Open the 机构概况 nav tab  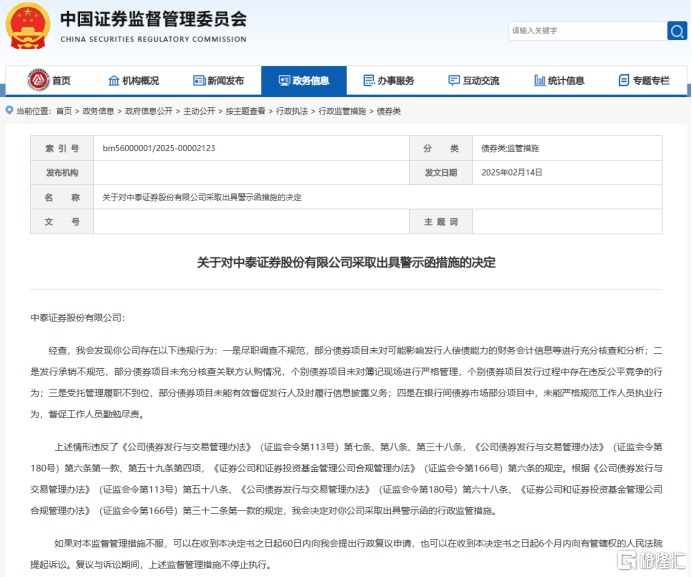133,80
